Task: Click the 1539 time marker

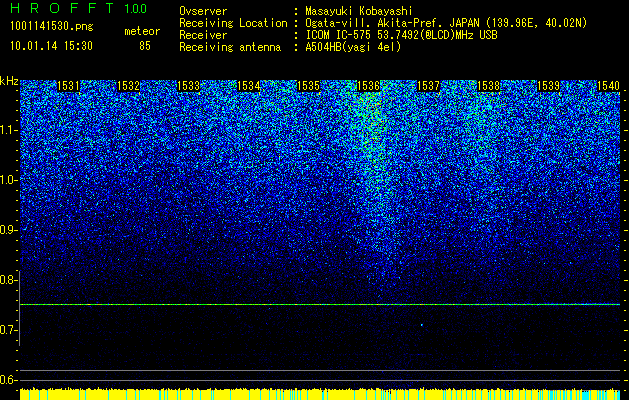Action: [548, 86]
